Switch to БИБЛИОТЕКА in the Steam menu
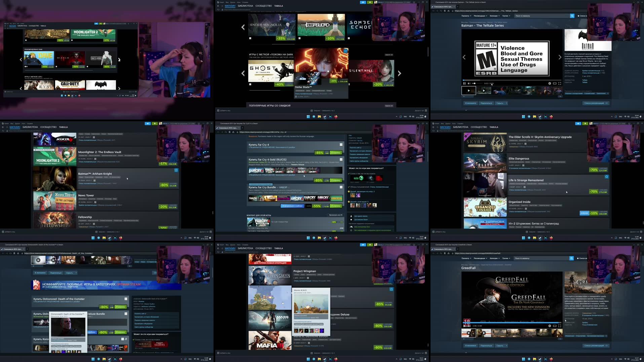The image size is (644, 362). click(245, 6)
